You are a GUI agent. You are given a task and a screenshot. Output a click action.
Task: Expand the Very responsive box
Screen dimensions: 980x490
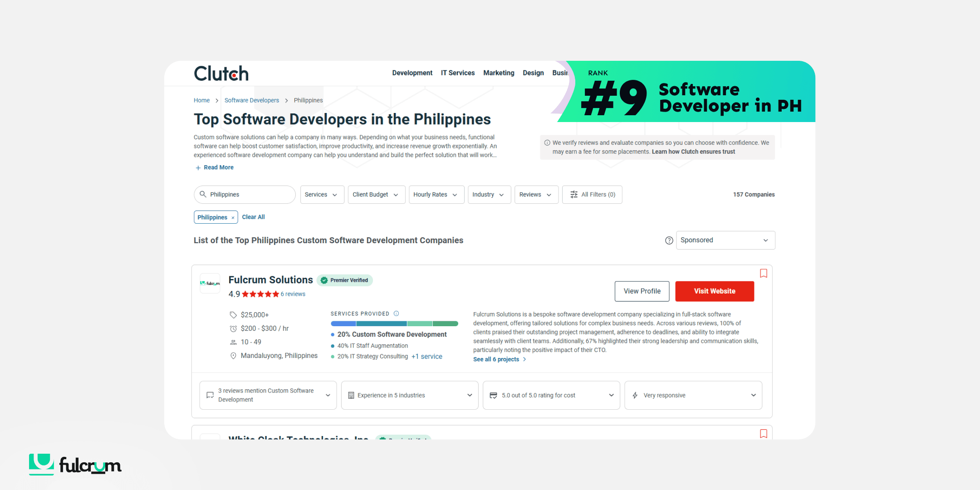pyautogui.click(x=693, y=395)
